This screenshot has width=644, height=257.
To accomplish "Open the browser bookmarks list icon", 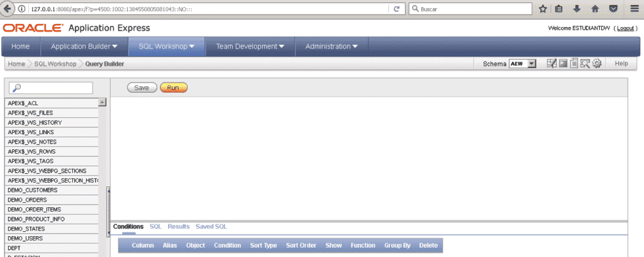I will click(x=558, y=9).
